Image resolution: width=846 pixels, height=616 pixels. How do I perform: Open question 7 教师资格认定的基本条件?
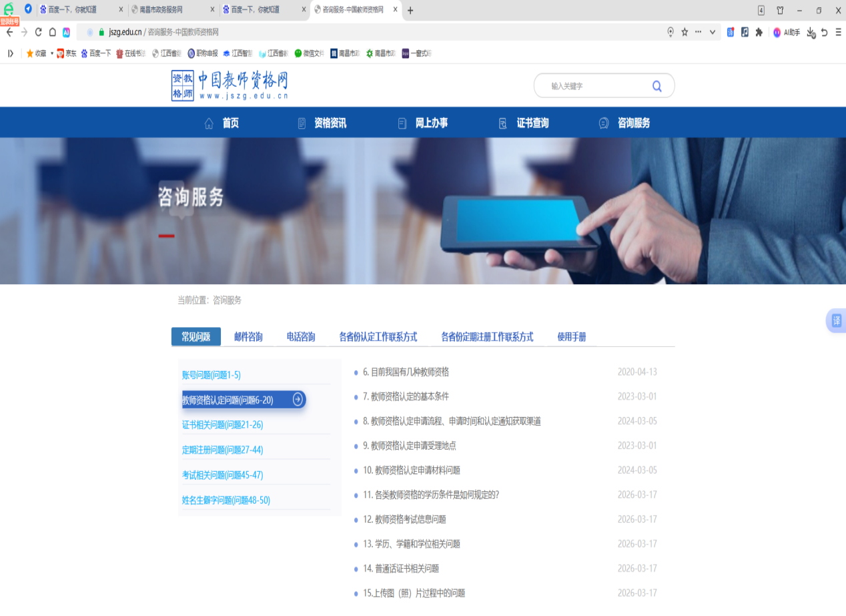click(x=410, y=396)
